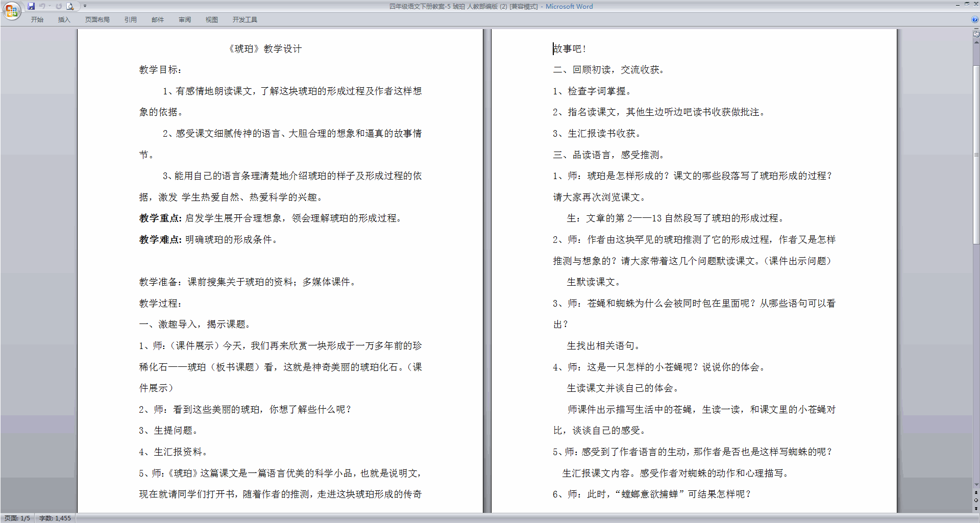Click the 教学过程： line
The image size is (980, 523).
pyautogui.click(x=161, y=304)
